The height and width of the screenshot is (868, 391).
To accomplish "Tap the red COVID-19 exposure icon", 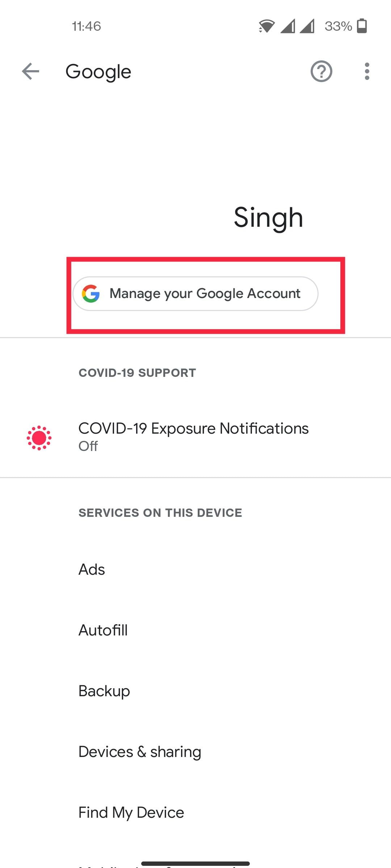I will [39, 438].
